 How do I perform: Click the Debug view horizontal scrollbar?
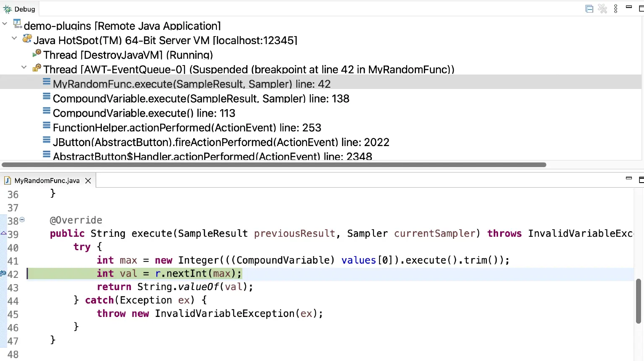point(273,165)
